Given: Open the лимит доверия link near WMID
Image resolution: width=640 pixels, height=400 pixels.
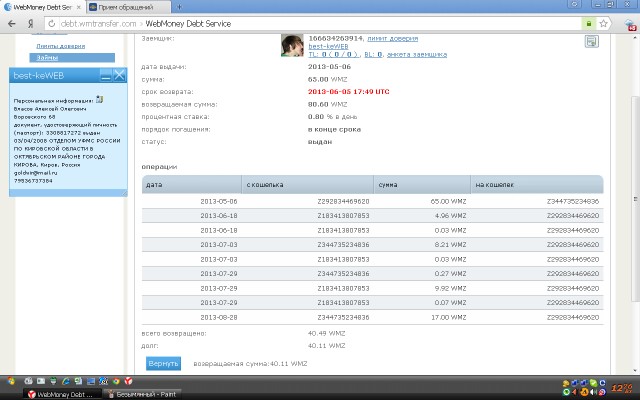Looking at the screenshot, I should tap(392, 38).
